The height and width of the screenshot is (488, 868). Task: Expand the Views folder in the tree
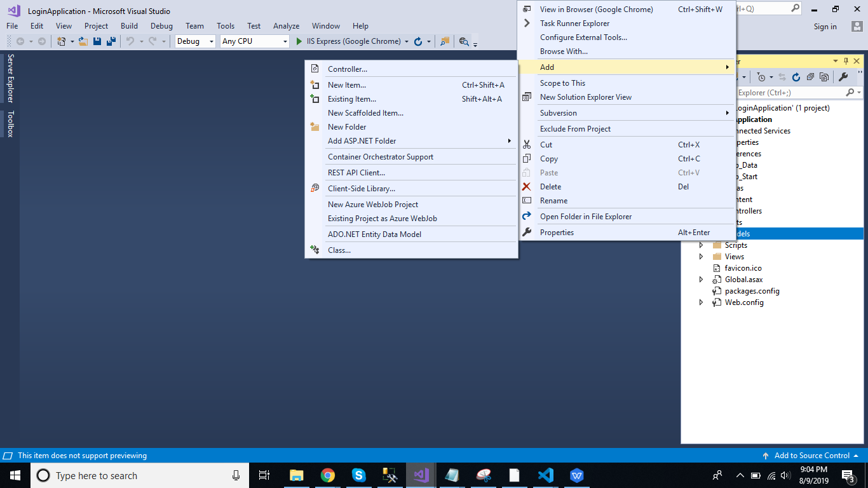pyautogui.click(x=702, y=257)
